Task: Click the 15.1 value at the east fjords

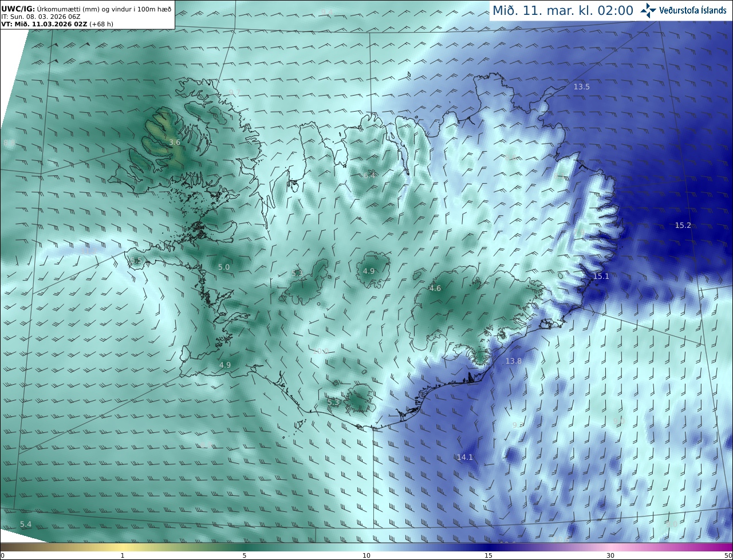Action: pos(601,276)
